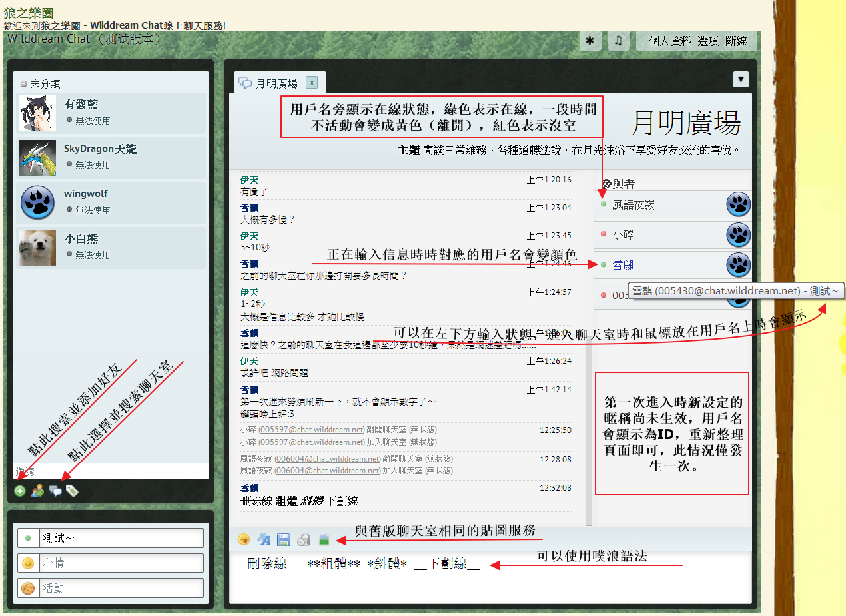Click the 參與者 participants heading
The height and width of the screenshot is (616, 846).
[618, 184]
